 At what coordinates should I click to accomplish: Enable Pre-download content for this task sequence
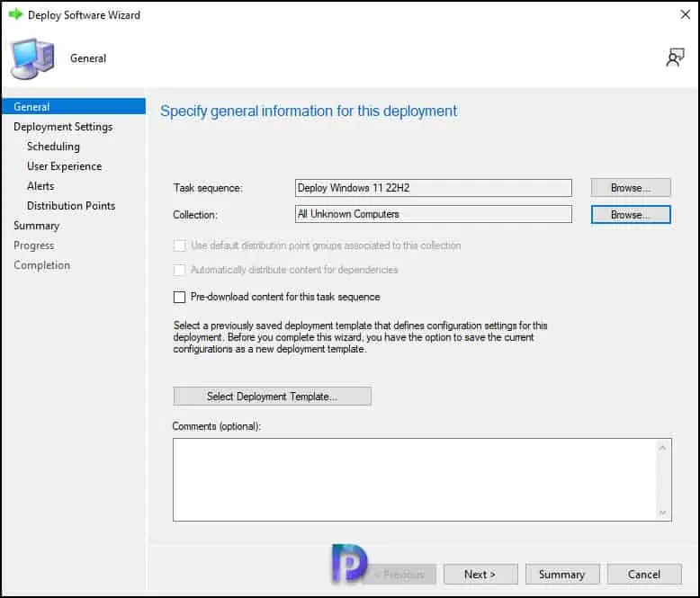point(179,298)
